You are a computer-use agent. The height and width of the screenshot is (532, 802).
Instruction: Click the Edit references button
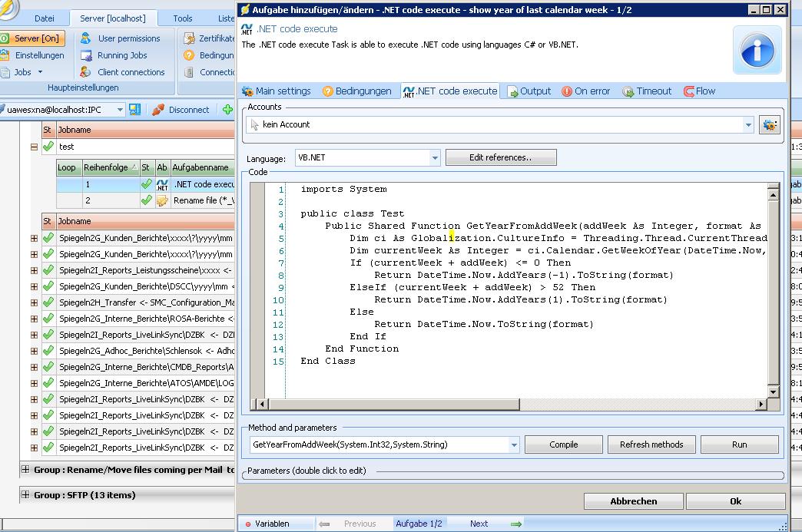501,157
